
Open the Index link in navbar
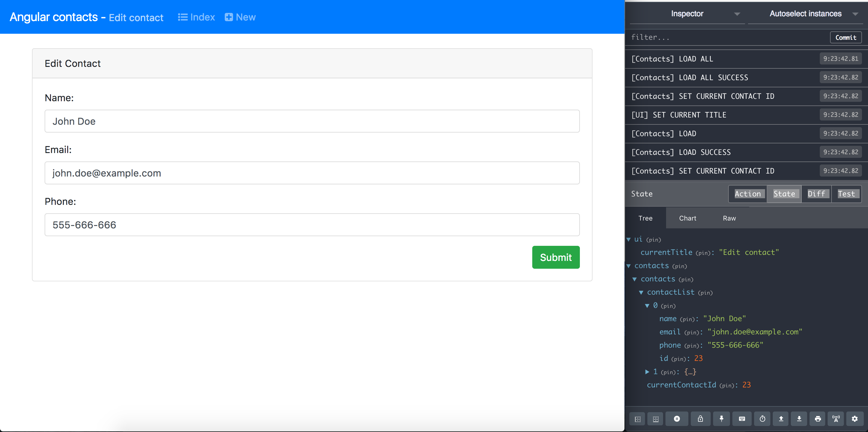click(197, 17)
